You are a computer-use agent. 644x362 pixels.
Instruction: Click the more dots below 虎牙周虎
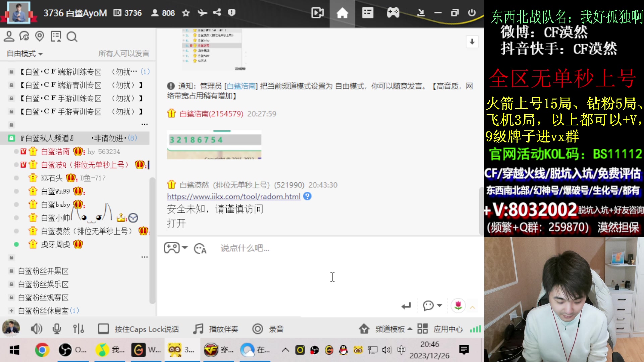(x=145, y=257)
